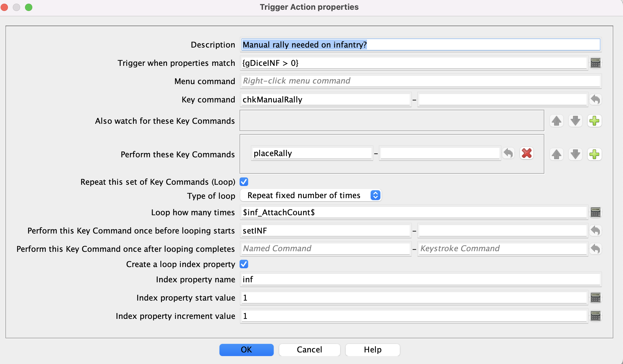Enable the Create a loop index property checkbox
This screenshot has width=623, height=364.
(x=244, y=264)
